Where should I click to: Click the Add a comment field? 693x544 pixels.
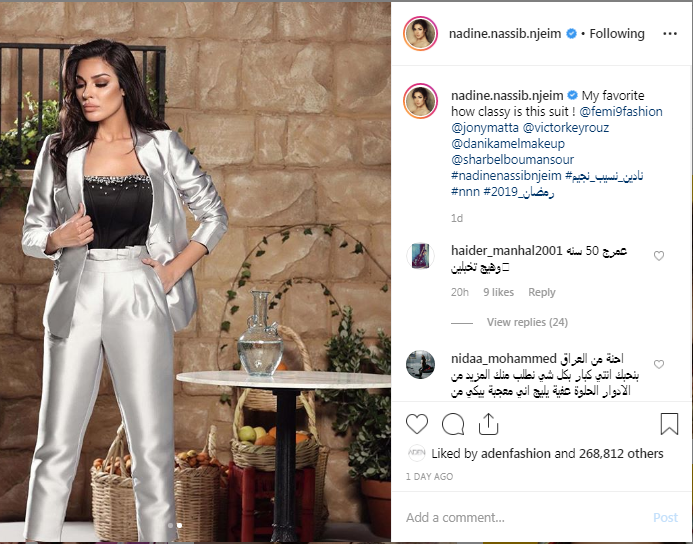click(x=526, y=517)
